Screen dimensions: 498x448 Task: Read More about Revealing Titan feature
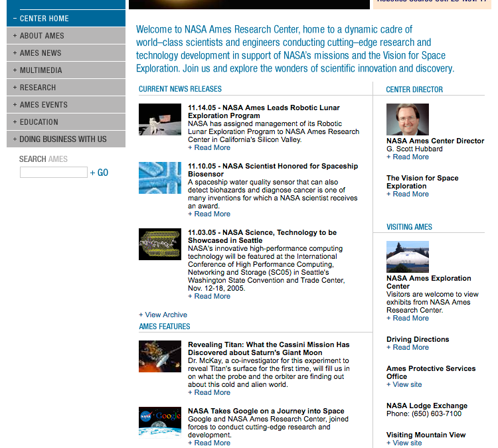(209, 392)
